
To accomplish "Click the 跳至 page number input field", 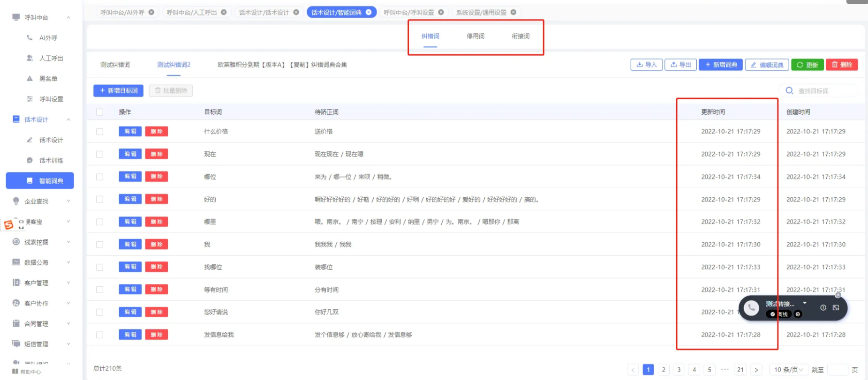I will point(837,370).
